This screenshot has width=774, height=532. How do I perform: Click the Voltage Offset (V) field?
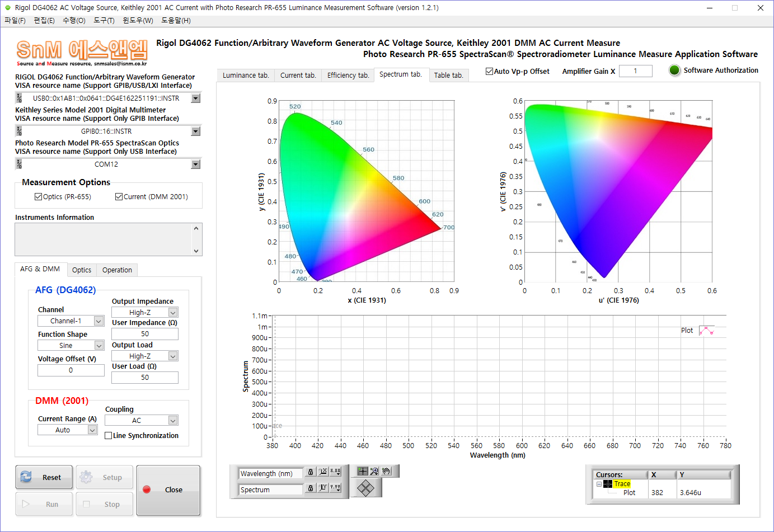(71, 370)
